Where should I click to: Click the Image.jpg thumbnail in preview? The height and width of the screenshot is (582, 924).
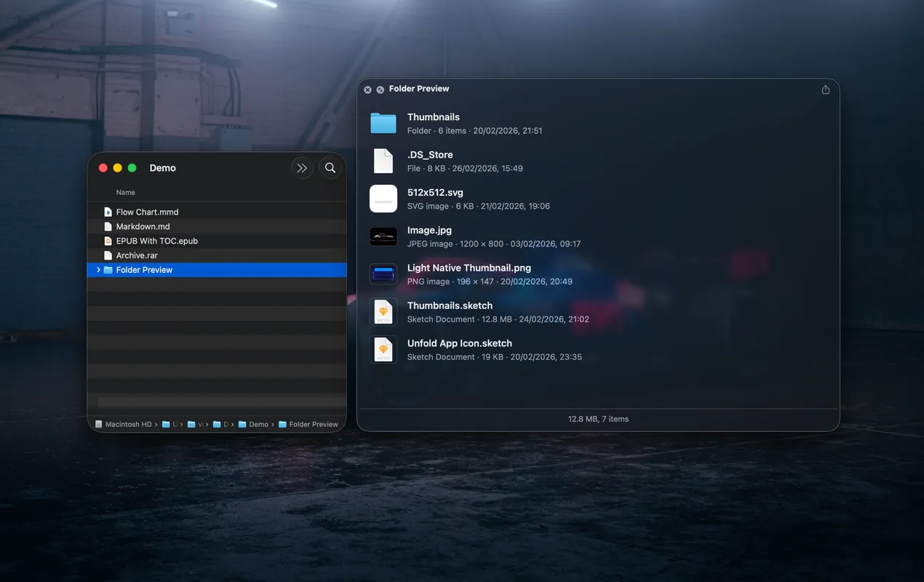[383, 236]
